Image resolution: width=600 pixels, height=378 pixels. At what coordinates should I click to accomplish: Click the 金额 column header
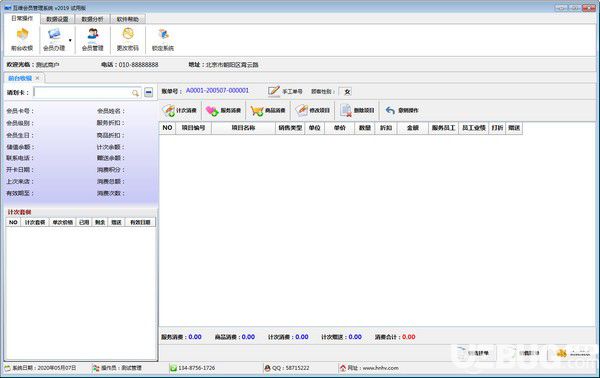pos(412,128)
